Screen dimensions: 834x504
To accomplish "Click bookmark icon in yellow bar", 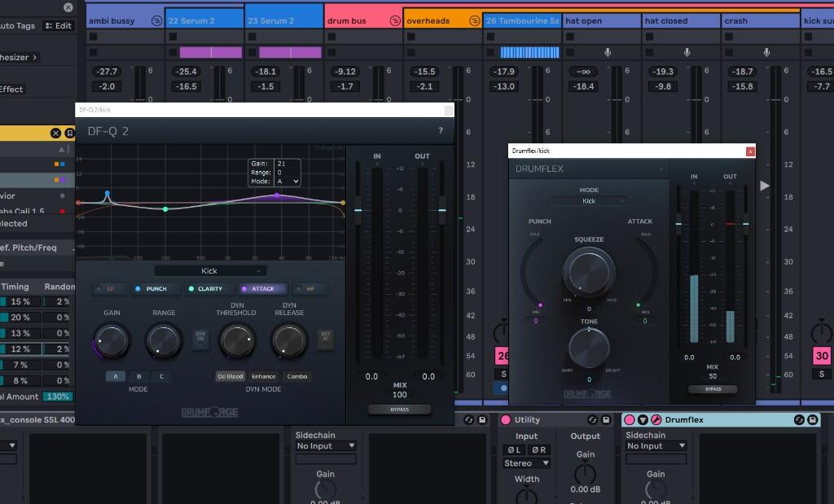I will (x=69, y=133).
